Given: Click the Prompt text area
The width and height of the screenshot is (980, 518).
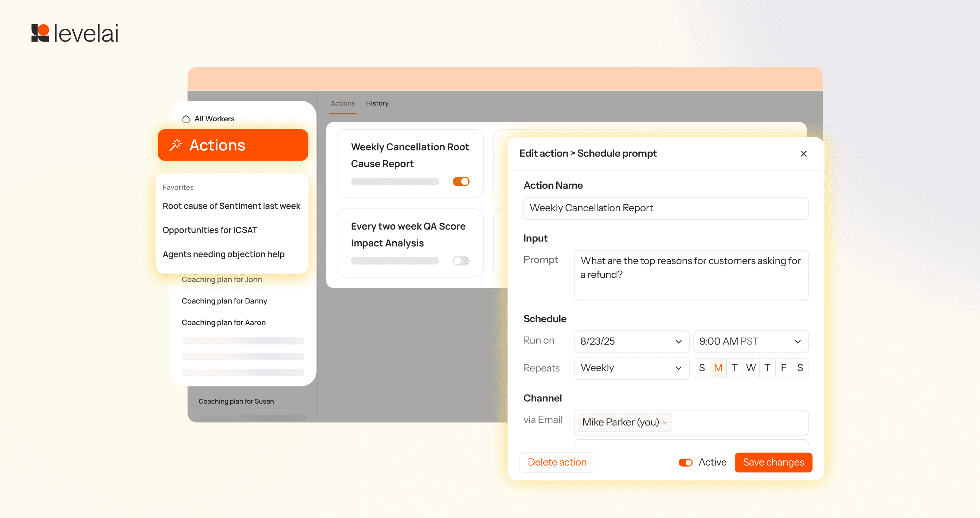Looking at the screenshot, I should [691, 275].
